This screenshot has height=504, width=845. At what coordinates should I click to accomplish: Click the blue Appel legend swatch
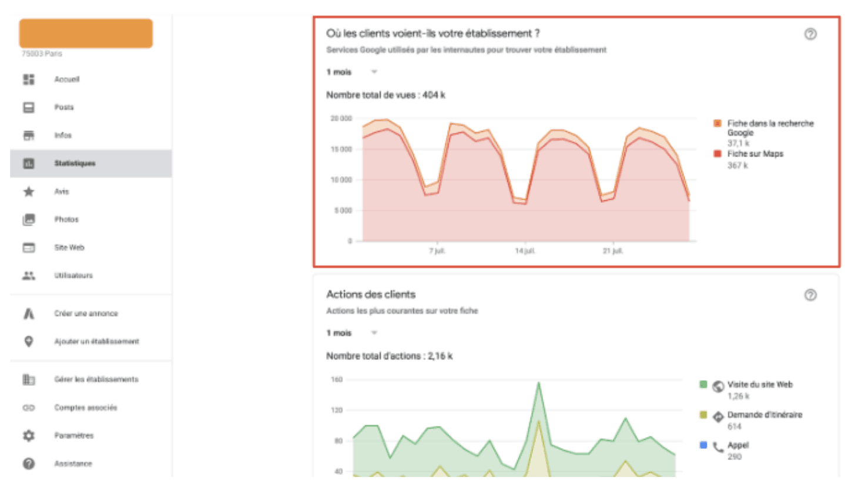(x=703, y=445)
